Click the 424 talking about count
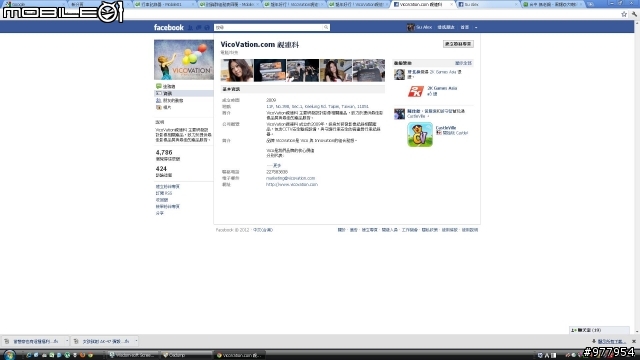The image size is (640, 360). click(161, 169)
